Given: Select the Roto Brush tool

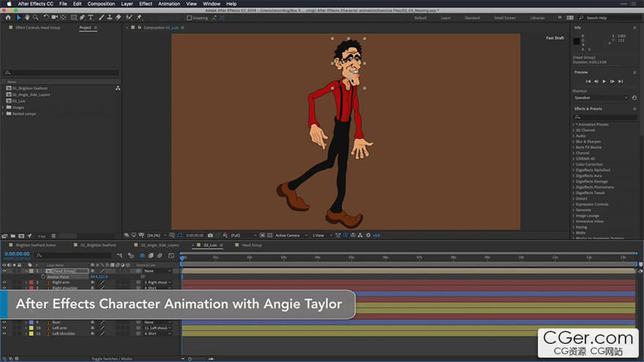Looking at the screenshot, I should pos(130,18).
